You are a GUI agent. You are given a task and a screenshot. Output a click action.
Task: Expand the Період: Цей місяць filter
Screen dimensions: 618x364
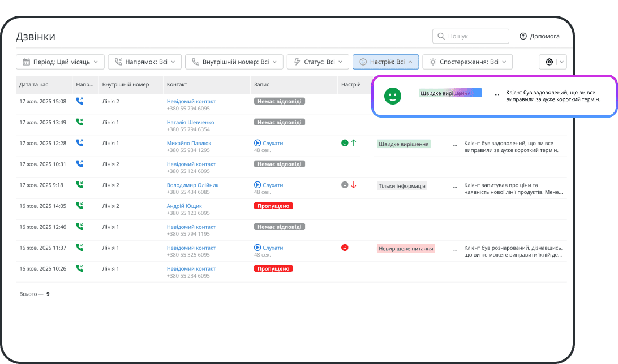coord(60,62)
